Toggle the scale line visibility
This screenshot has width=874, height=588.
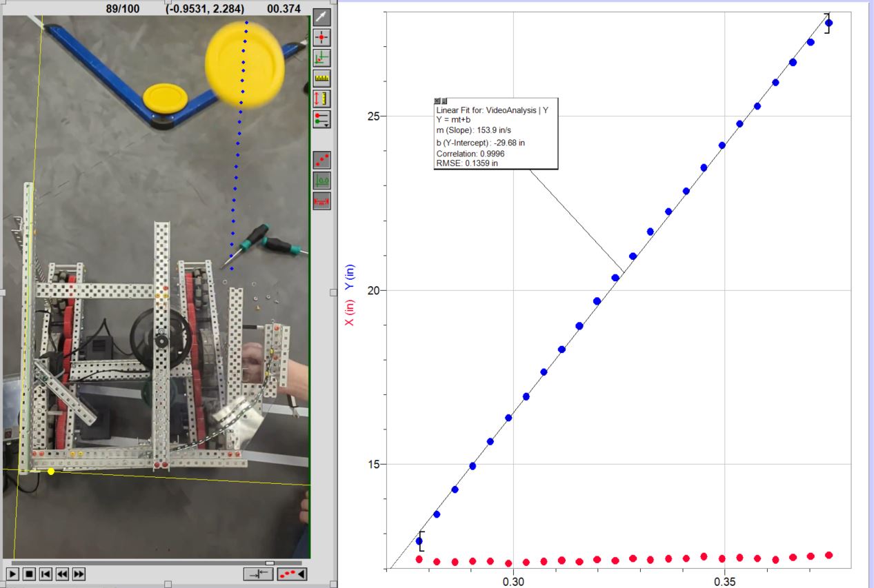[x=321, y=201]
